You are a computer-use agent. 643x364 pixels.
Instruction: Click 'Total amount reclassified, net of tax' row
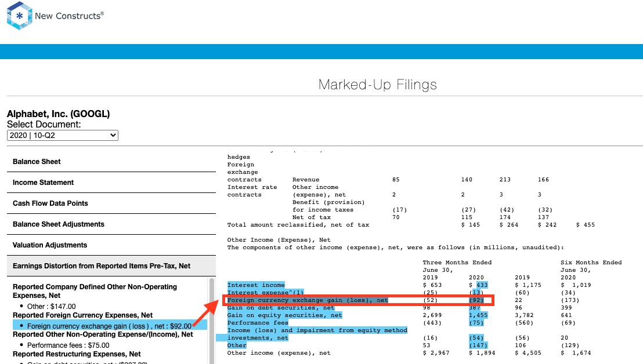tap(298, 225)
